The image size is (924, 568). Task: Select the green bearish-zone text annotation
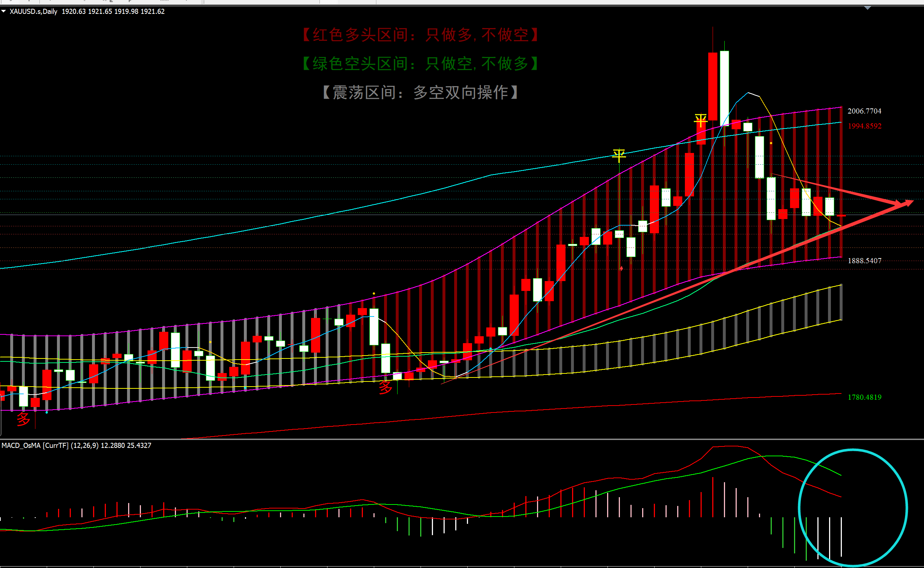tap(420, 64)
